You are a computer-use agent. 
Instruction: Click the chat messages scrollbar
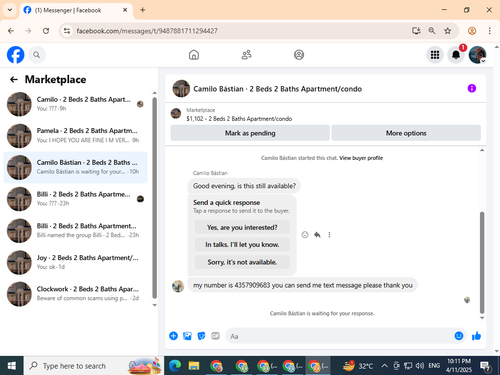tap(482, 262)
